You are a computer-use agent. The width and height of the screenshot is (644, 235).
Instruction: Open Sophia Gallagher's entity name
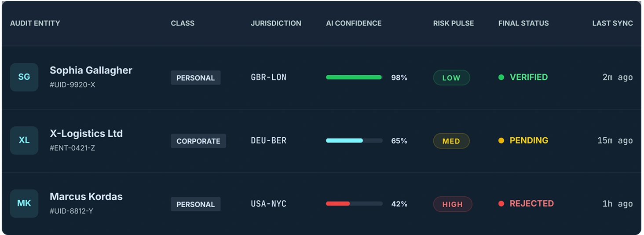(91, 70)
